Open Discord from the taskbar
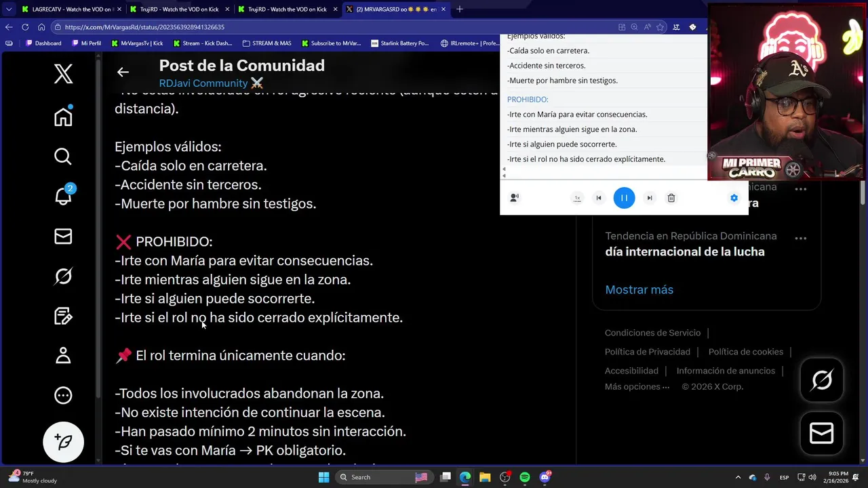 pyautogui.click(x=545, y=477)
